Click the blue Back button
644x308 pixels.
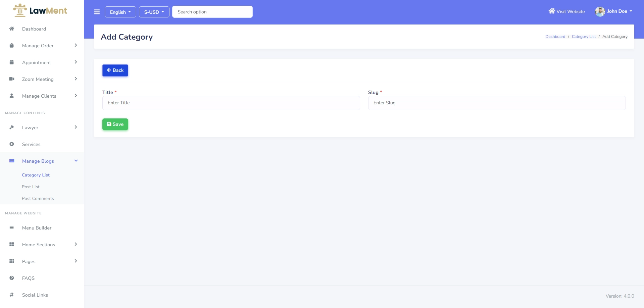tap(115, 70)
